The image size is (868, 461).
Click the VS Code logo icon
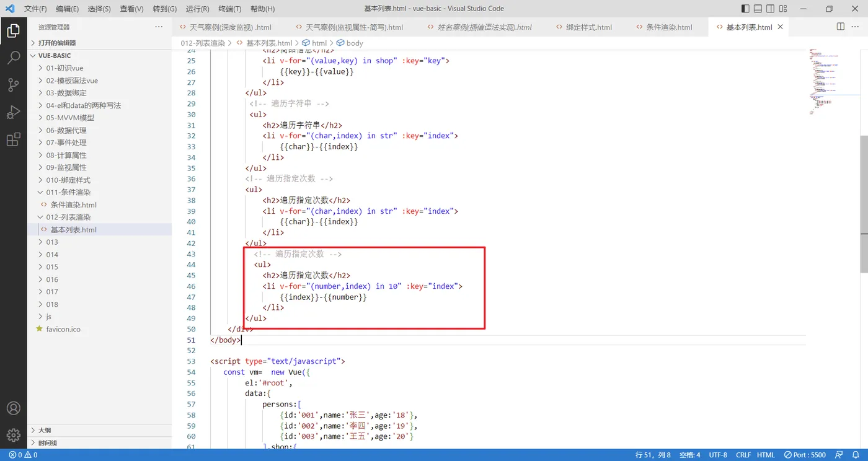click(x=9, y=9)
